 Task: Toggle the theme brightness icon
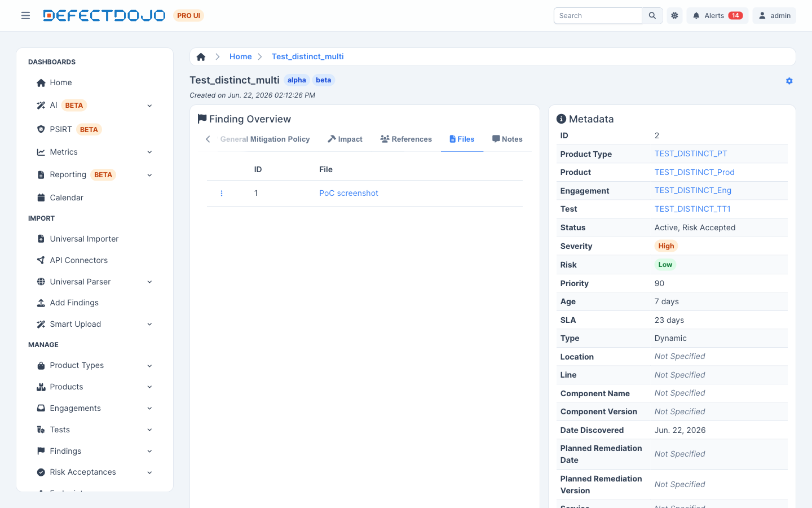pos(674,16)
